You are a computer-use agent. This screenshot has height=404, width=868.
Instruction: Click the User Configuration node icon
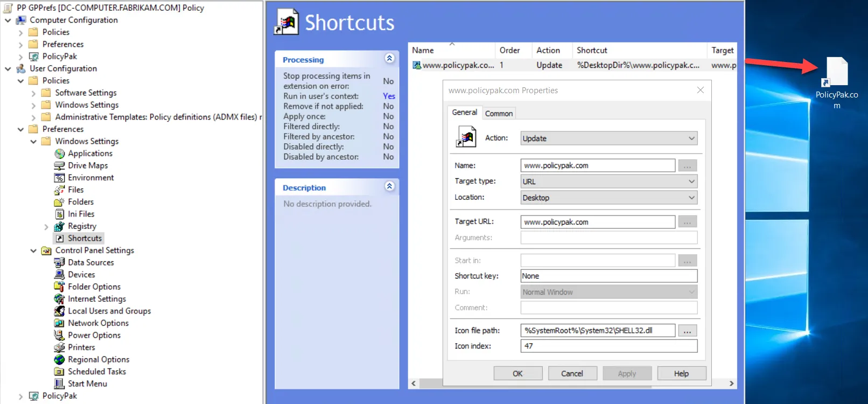click(21, 68)
